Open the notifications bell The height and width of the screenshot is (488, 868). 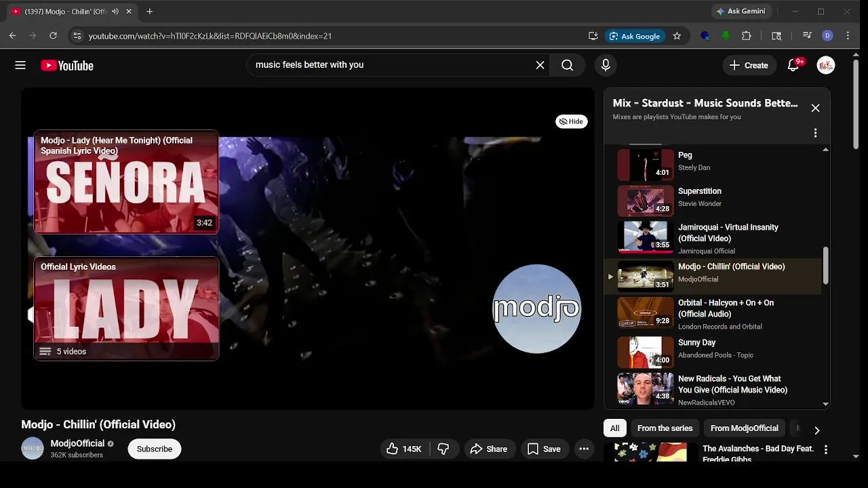click(x=793, y=65)
